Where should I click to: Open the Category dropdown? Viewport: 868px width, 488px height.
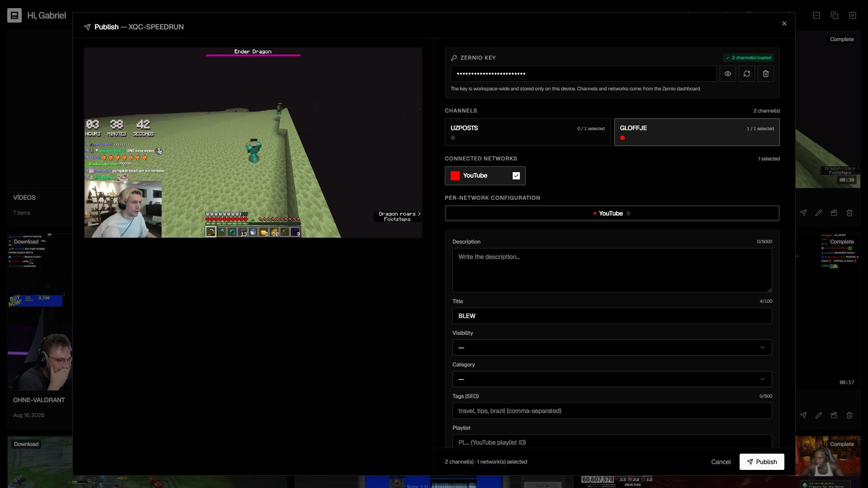click(x=612, y=379)
